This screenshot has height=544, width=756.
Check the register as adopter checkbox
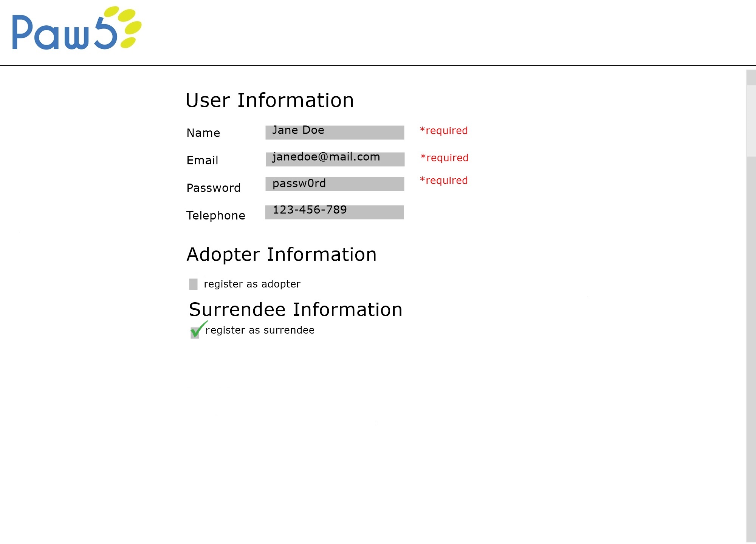pyautogui.click(x=193, y=284)
